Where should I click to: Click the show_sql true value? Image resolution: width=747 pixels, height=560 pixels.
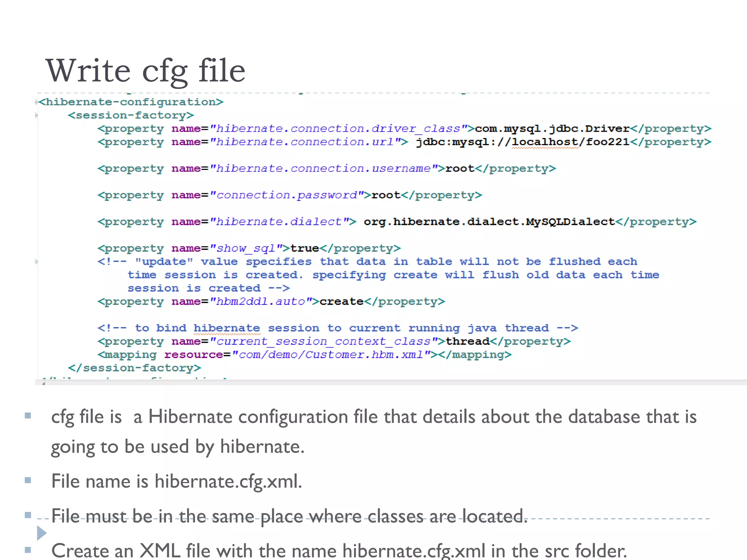pos(305,248)
